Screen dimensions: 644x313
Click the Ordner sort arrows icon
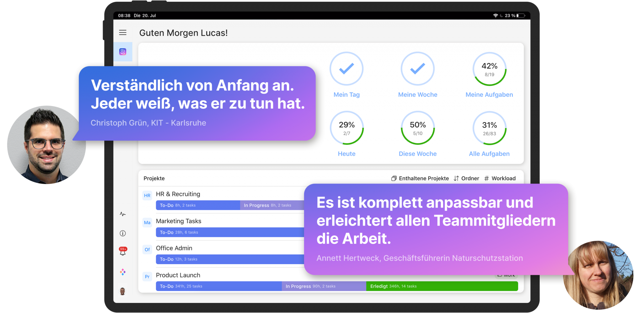tap(456, 178)
